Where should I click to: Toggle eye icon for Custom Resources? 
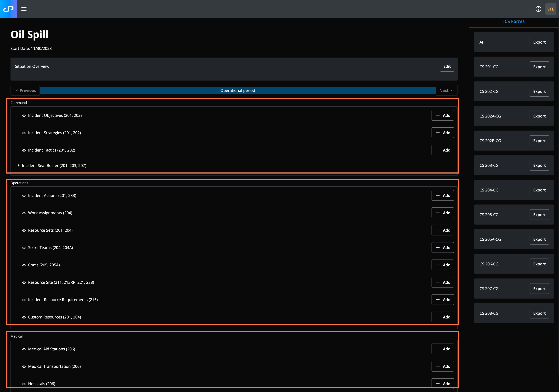24,317
